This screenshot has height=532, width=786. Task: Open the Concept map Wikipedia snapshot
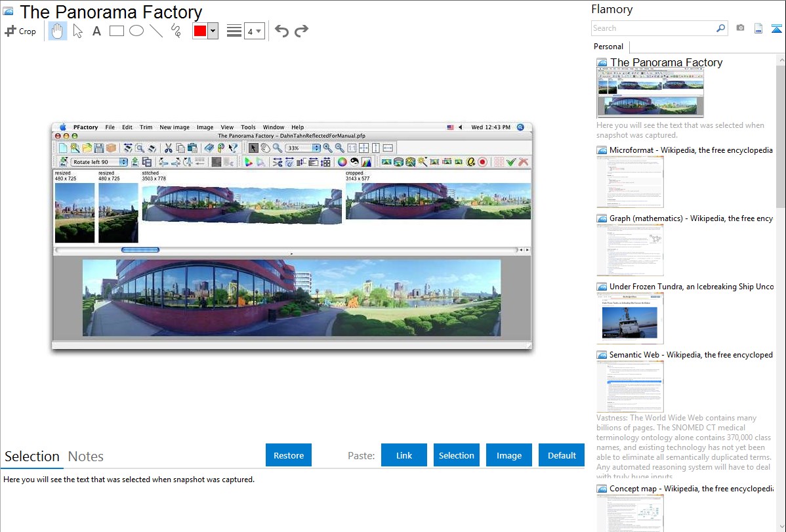tap(630, 513)
